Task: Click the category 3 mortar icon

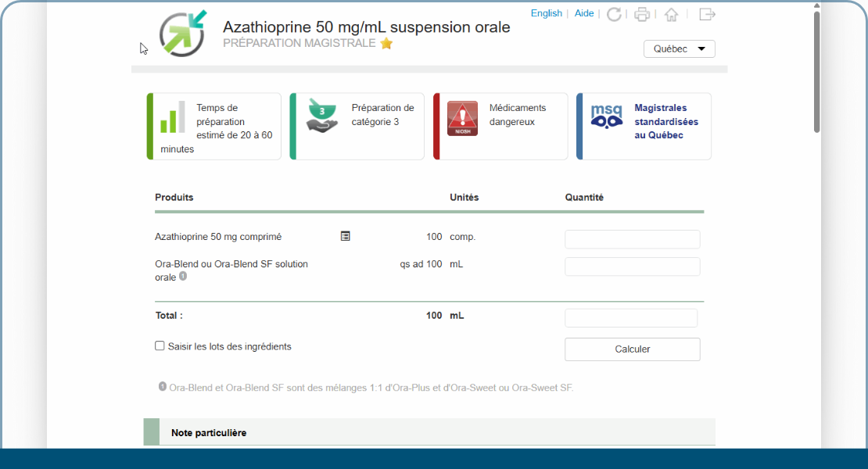Action: pyautogui.click(x=321, y=116)
